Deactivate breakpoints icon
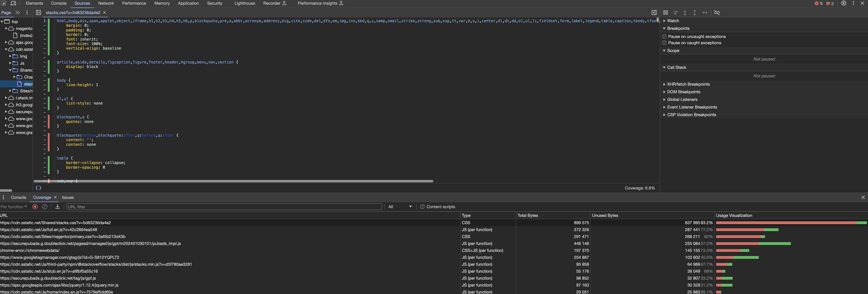This screenshot has height=294, width=868. 717,12
